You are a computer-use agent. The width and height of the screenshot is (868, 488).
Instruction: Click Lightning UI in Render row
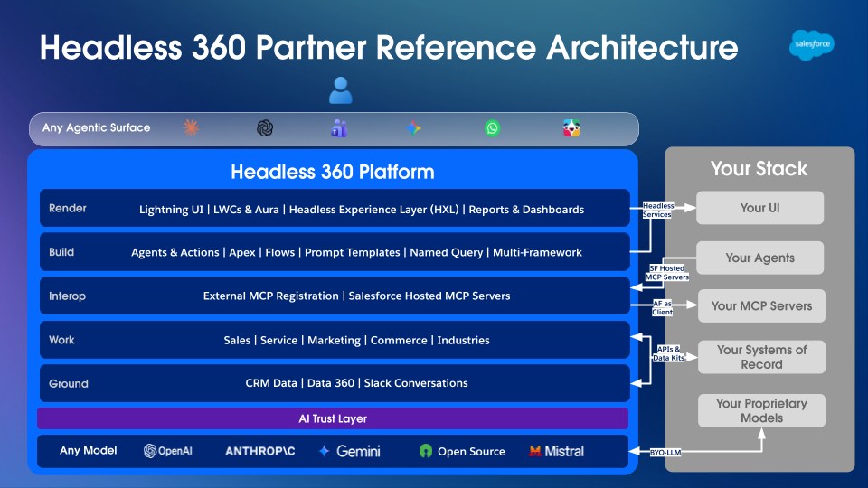pos(171,210)
